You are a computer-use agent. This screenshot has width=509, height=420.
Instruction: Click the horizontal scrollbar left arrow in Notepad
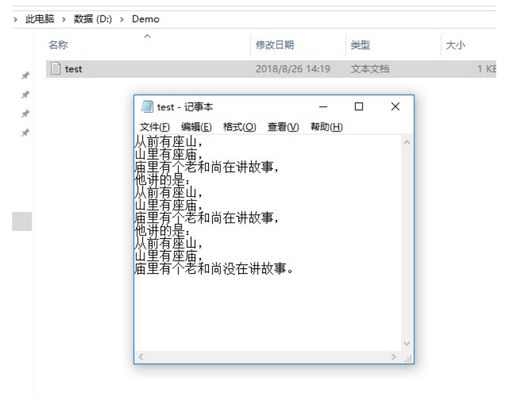click(140, 357)
